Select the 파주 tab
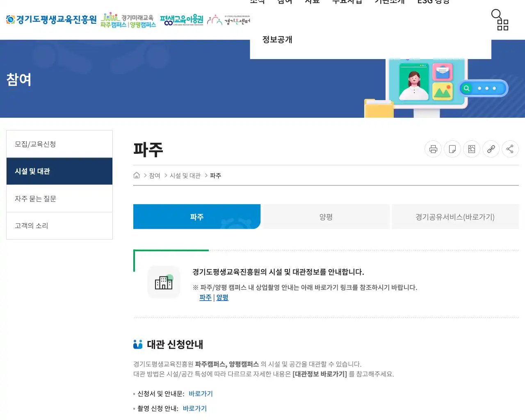 click(197, 217)
